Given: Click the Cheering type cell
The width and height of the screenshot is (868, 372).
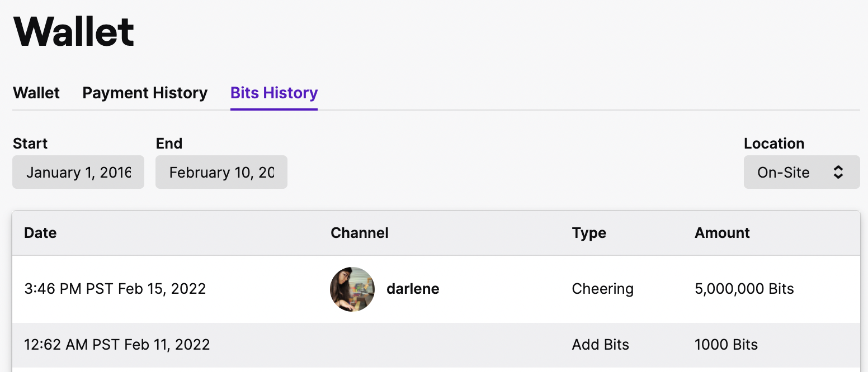Looking at the screenshot, I should pos(602,289).
